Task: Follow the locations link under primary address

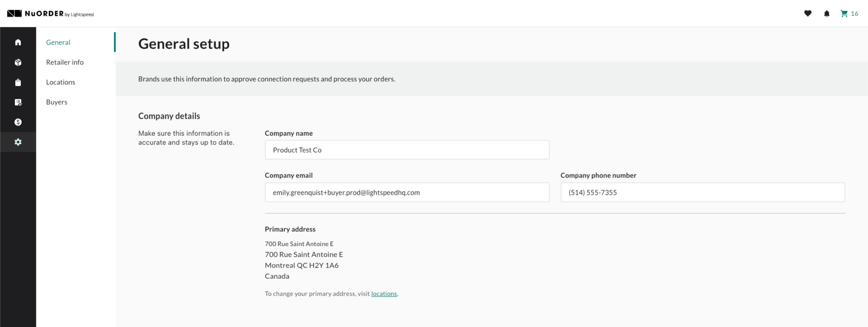Action: tap(384, 293)
